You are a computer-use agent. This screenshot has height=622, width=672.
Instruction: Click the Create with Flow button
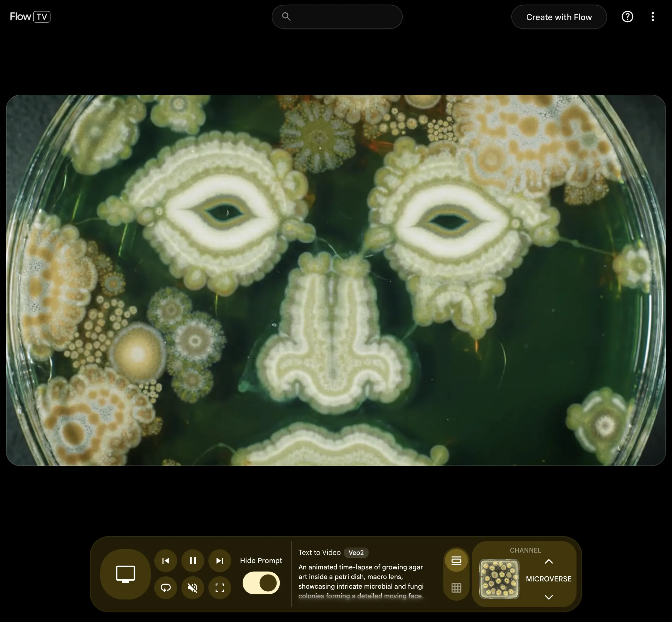559,17
